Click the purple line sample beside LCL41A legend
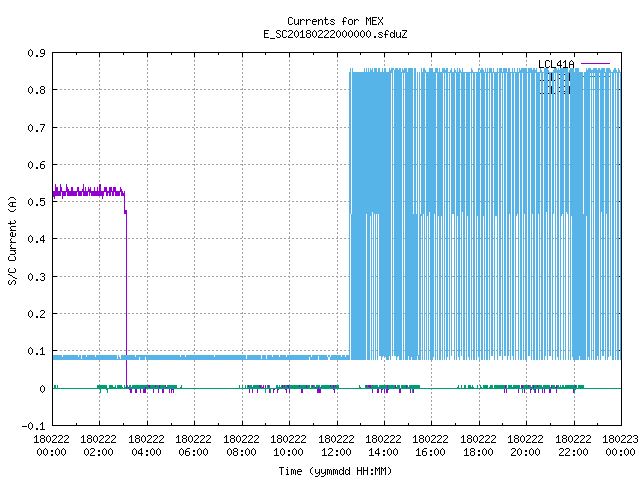 point(595,64)
